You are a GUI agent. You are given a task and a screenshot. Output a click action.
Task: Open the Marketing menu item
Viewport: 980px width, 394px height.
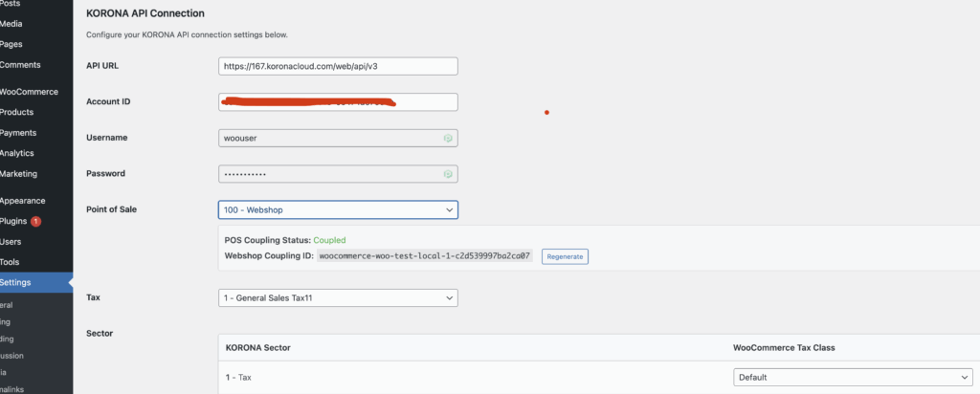(x=19, y=174)
